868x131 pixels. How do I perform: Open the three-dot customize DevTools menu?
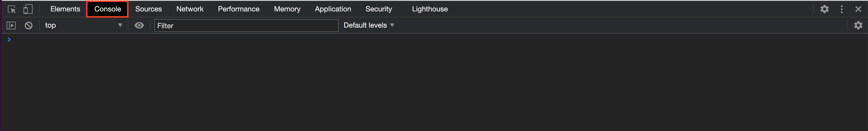coord(841,9)
